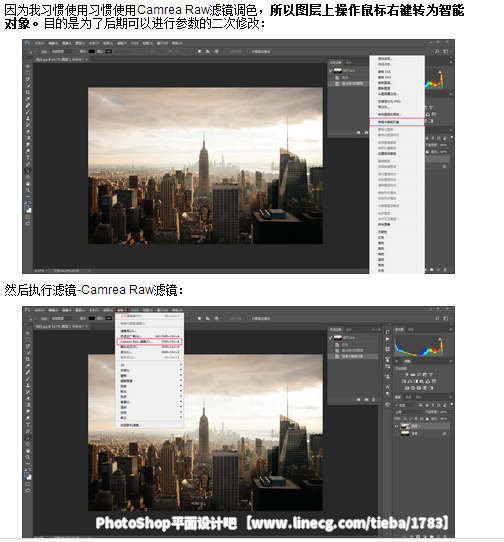
Task: Expand 3D submenu arrow in lower Filter menu
Action: [180, 365]
